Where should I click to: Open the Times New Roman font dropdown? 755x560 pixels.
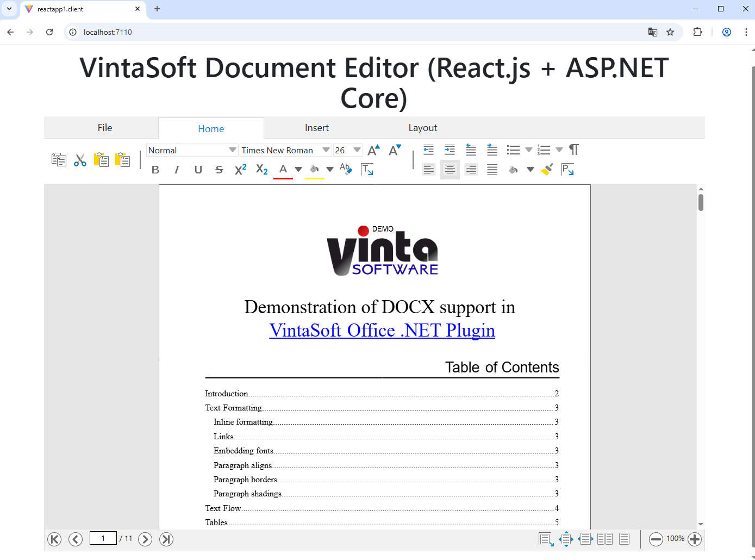coord(285,150)
